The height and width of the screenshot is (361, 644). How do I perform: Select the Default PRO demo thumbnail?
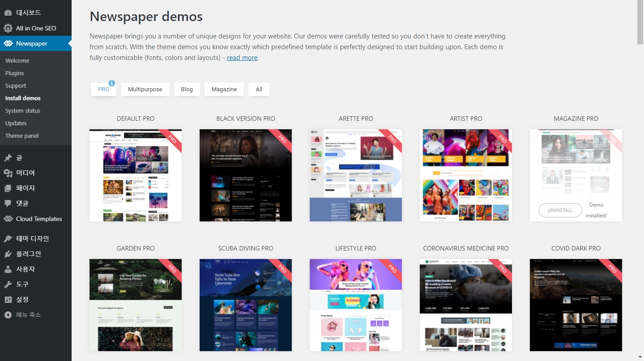[136, 175]
